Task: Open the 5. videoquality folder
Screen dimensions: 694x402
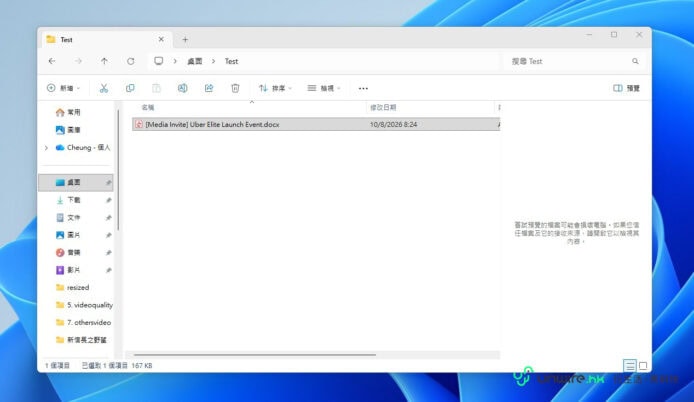Action: point(84,305)
